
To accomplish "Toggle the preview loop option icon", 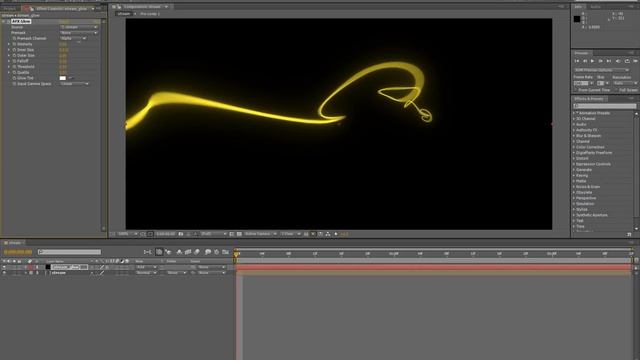I will pos(627,61).
